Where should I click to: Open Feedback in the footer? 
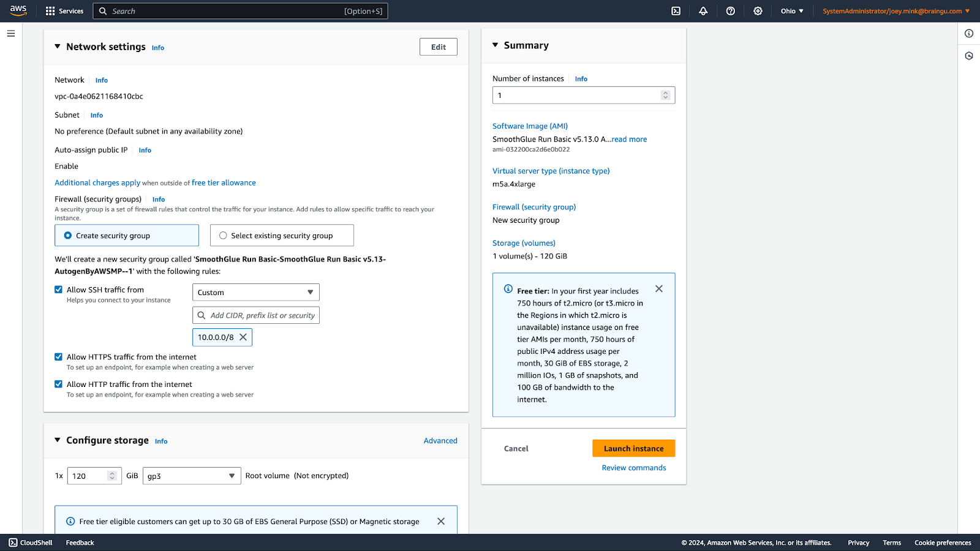pos(80,542)
